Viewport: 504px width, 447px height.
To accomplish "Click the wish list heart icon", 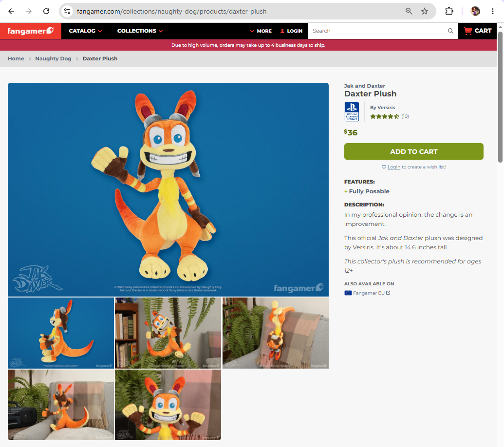I will 384,167.
